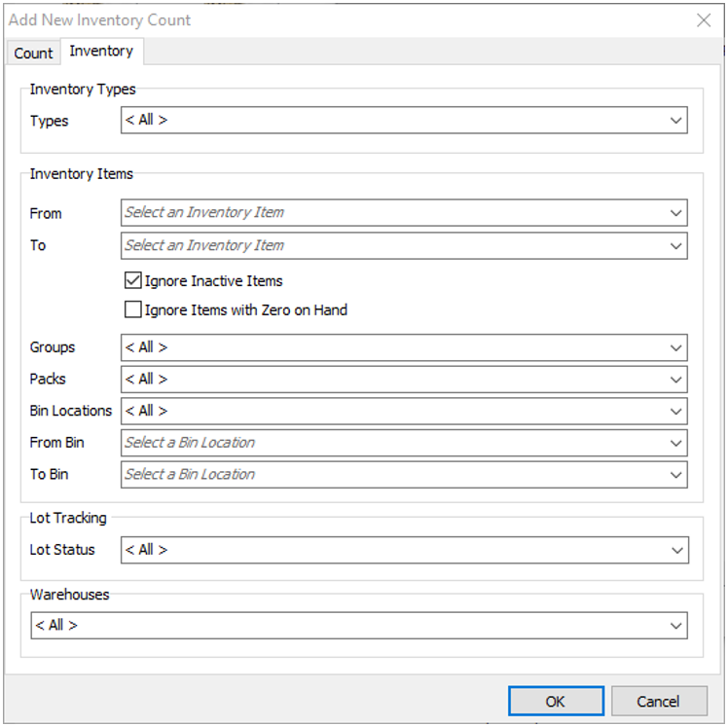Open the To Bin location dropdown arrow
The image size is (728, 726).
pyautogui.click(x=676, y=475)
